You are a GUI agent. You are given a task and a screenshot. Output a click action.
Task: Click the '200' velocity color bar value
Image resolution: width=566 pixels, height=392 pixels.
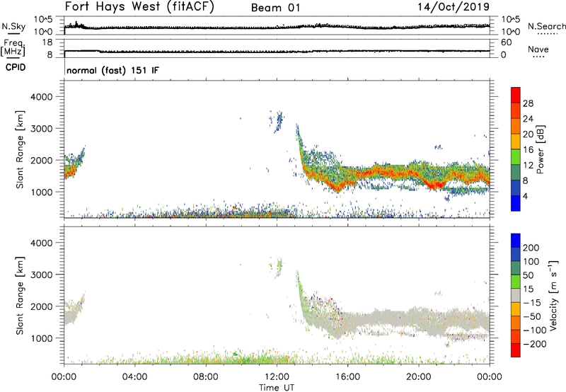[x=531, y=248]
